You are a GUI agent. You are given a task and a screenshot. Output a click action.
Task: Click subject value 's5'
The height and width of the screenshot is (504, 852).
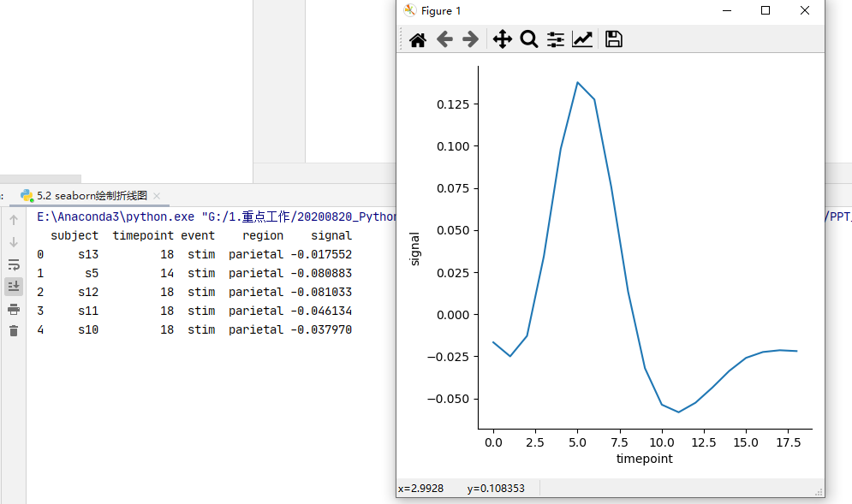(92, 273)
